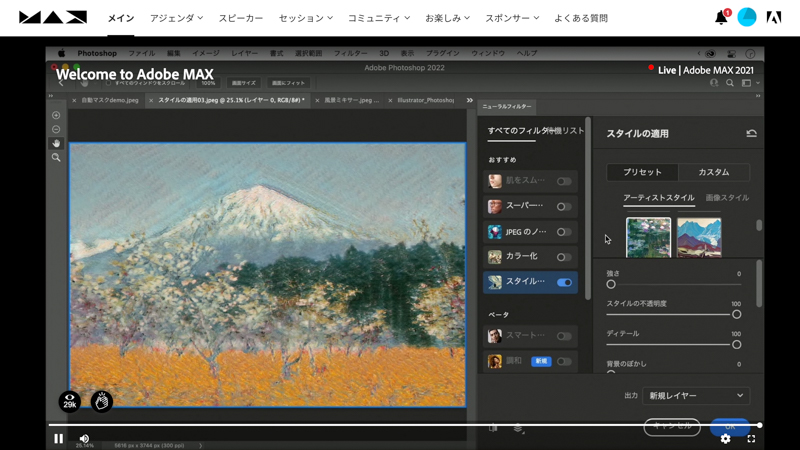Open the Photoshop レイヤー menu
This screenshot has width=800, height=450.
point(244,53)
